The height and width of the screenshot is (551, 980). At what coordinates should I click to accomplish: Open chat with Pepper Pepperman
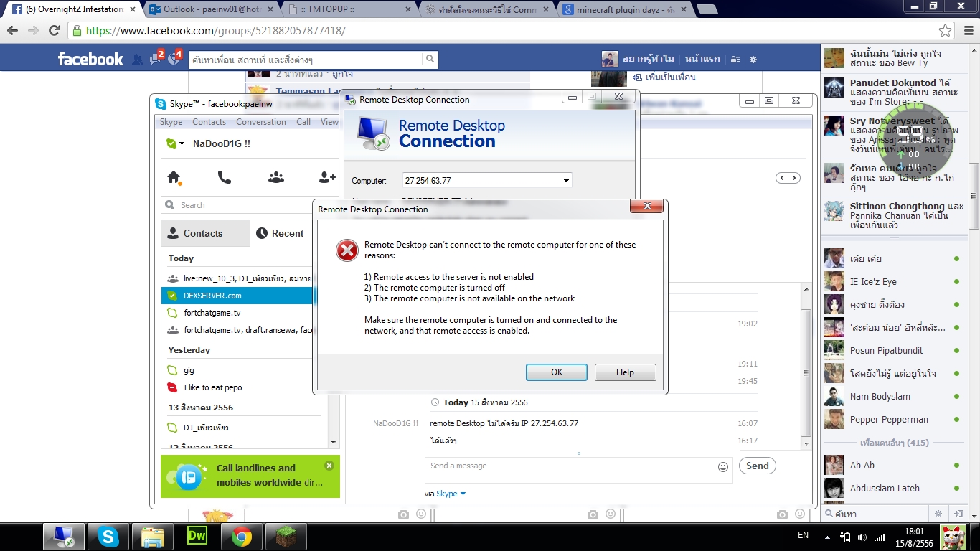point(892,420)
